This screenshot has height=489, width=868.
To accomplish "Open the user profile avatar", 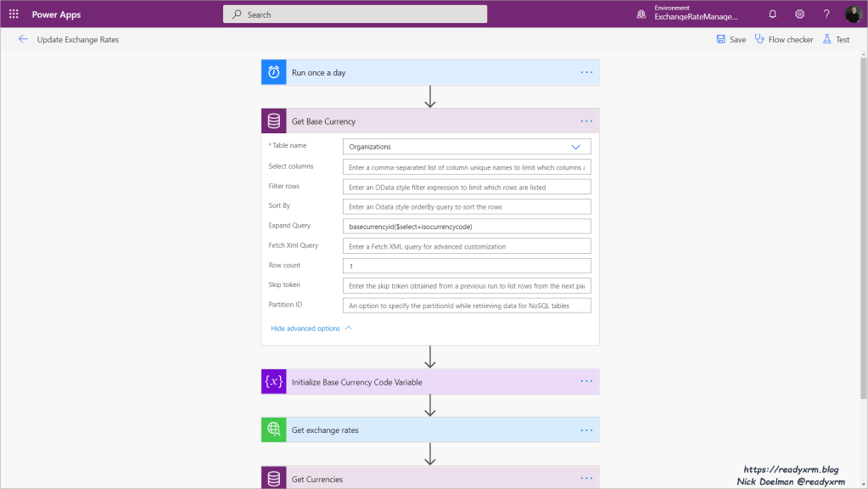I will click(x=853, y=14).
